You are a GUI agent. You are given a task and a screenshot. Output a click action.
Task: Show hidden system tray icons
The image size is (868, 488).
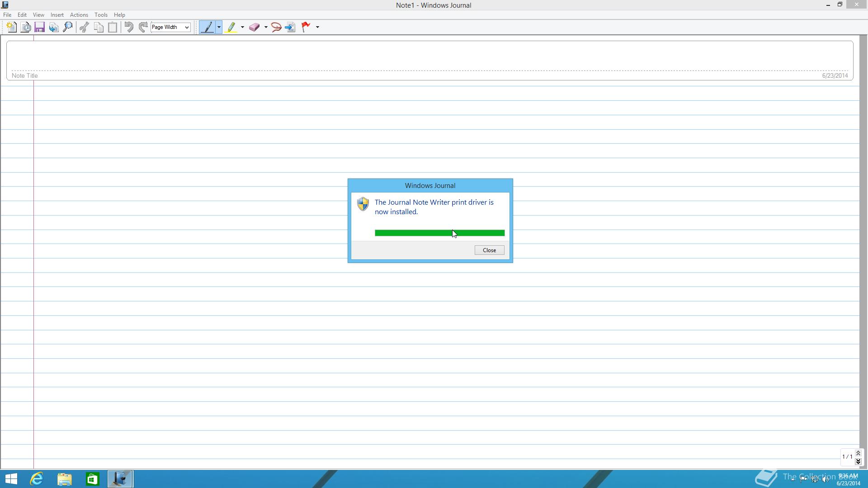point(793,479)
